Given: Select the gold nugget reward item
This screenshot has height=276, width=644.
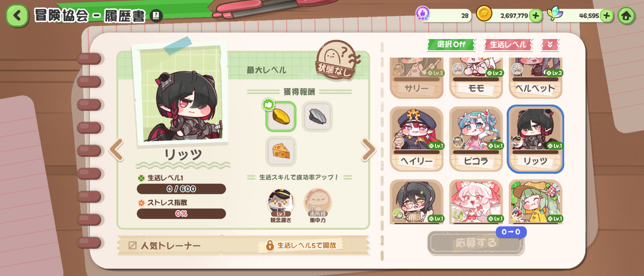Looking at the screenshot, I should [x=281, y=117].
